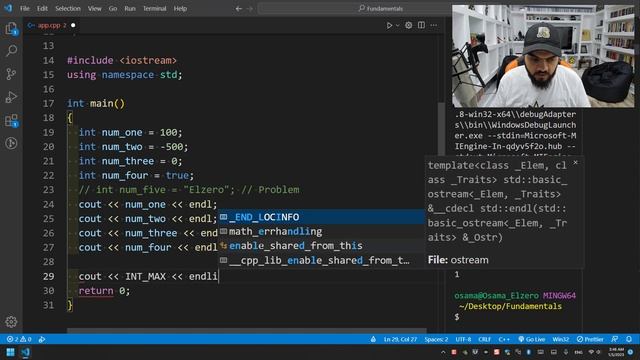The height and width of the screenshot is (360, 640).
Task: Click '#include <iostream>' on line 14
Action: pyautogui.click(x=122, y=60)
